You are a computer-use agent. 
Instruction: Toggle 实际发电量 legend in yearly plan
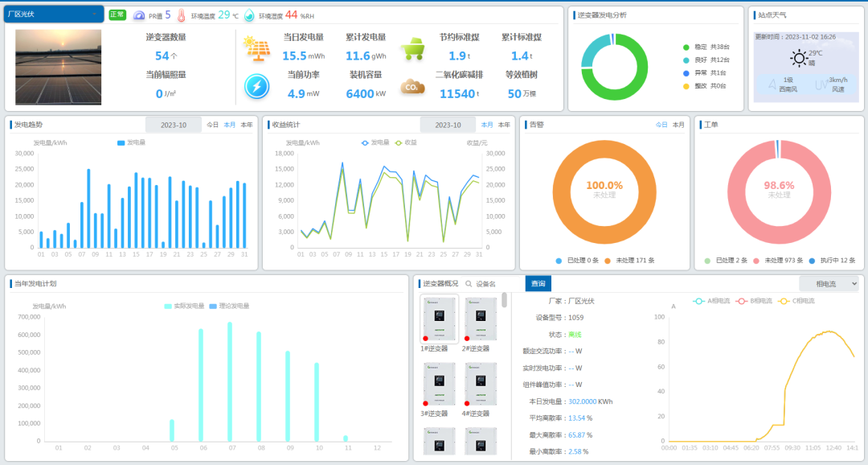184,306
